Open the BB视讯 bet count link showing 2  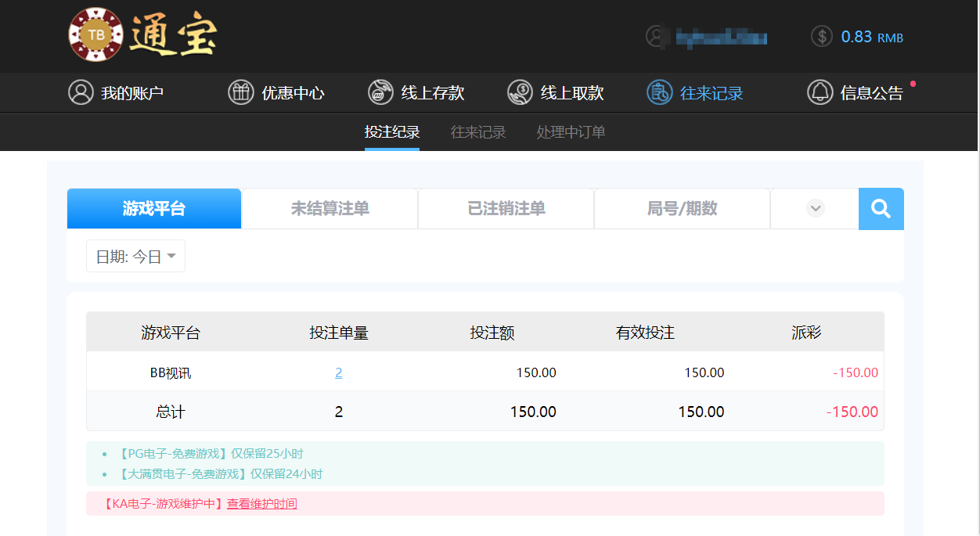pyautogui.click(x=338, y=372)
